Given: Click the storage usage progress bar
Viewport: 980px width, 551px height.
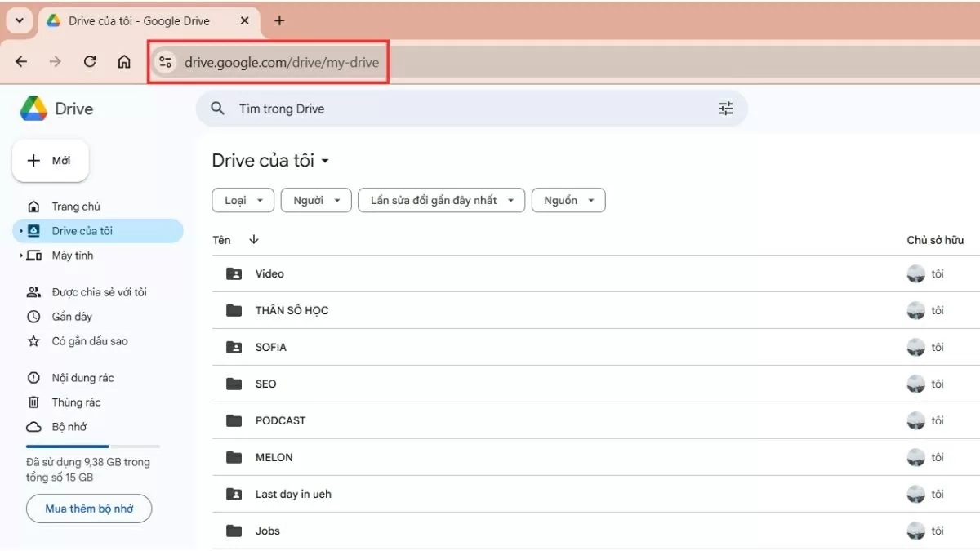Looking at the screenshot, I should (x=92, y=447).
